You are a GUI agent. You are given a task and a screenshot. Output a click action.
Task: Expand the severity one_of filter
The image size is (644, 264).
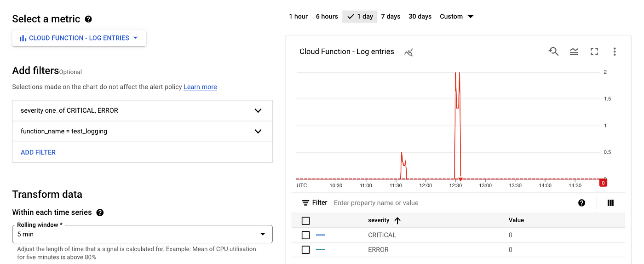coord(143,111)
